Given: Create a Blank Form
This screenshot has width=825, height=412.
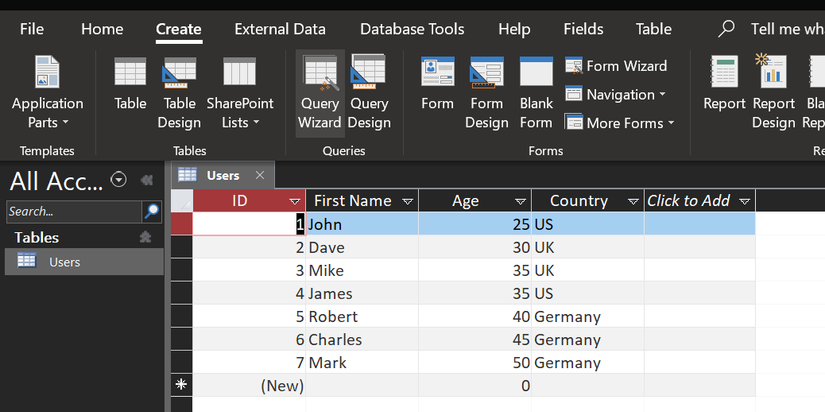Looking at the screenshot, I should pos(536,94).
